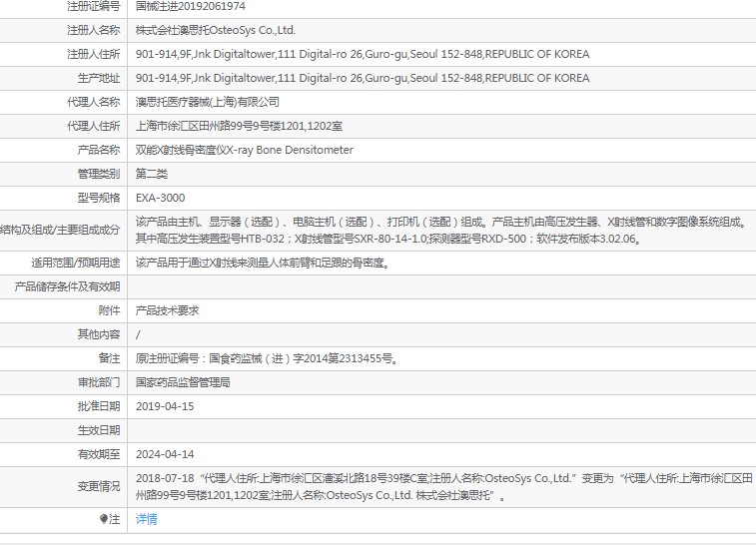756x545 pixels.
Task: Click the intended use text 该产品用于通过X射线
Action: coord(263,263)
